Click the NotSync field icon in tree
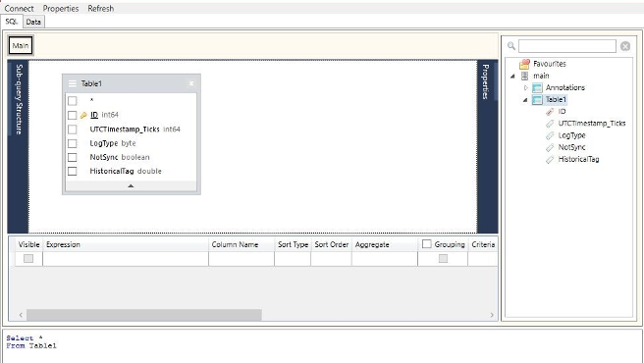Viewport: 644px width, 363px height. click(550, 147)
